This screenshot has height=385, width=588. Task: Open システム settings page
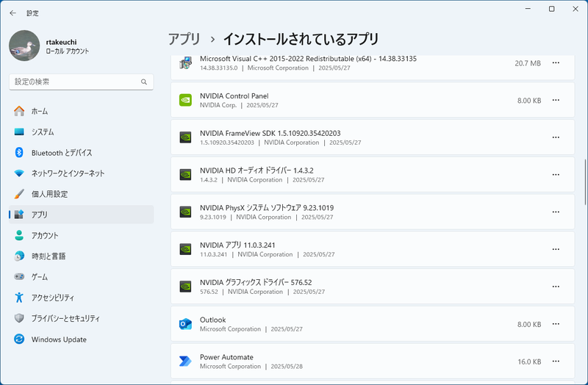point(81,132)
